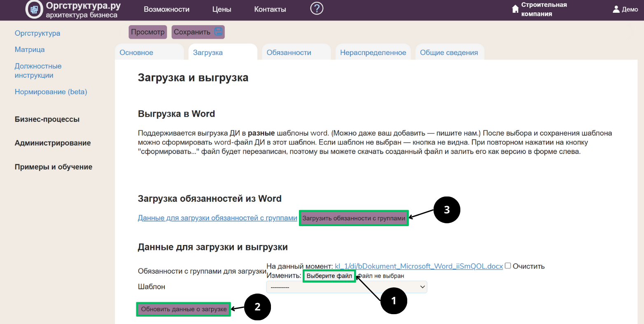Click the user profile icon near Демо
Image resolution: width=644 pixels, height=324 pixels.
pyautogui.click(x=616, y=9)
